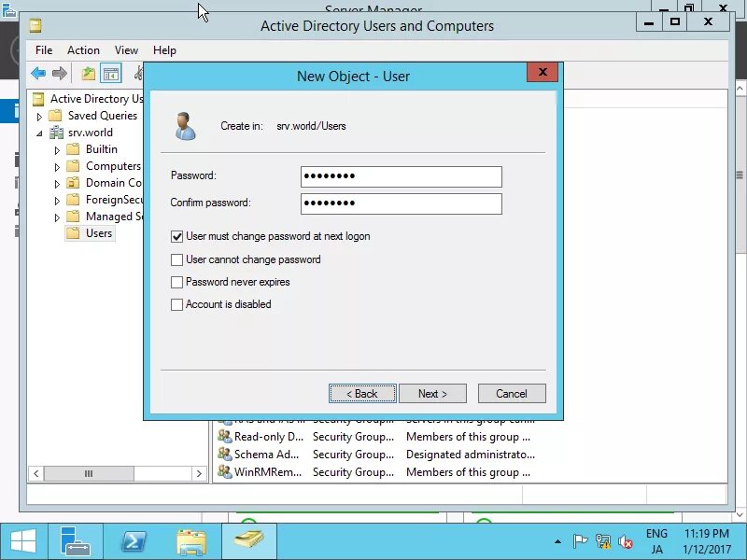Click Security Group text in WinRMRem... row
This screenshot has height=560, width=747.
click(x=354, y=472)
